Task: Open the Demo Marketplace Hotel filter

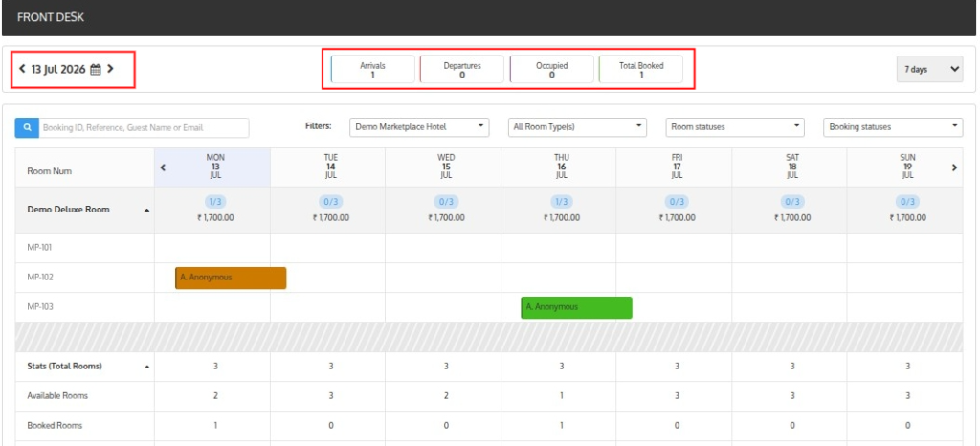Action: tap(419, 126)
